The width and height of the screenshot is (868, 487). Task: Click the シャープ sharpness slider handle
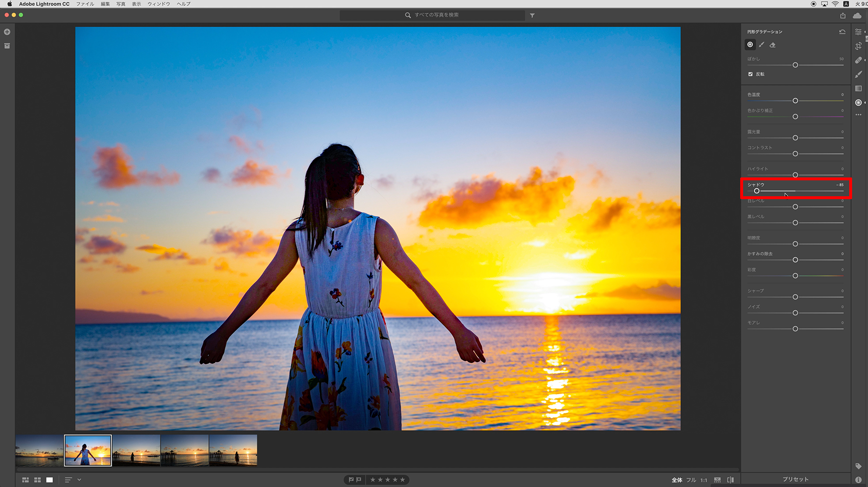click(795, 297)
